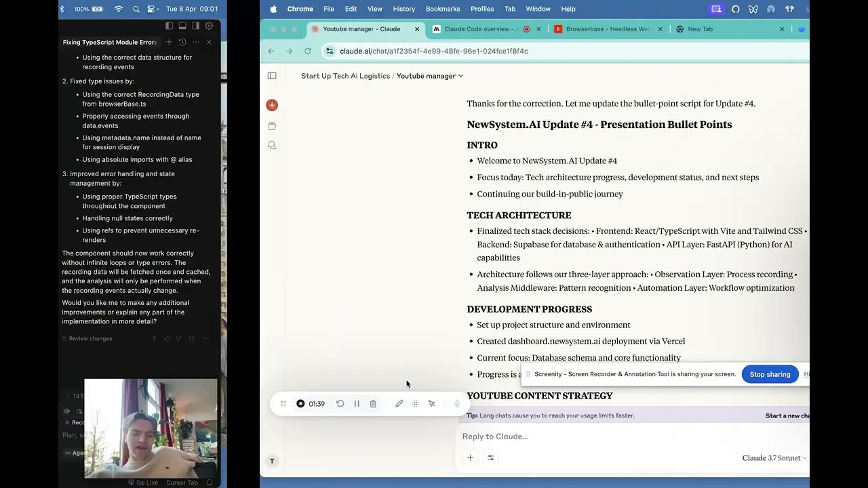Toggle secondary sidebar layout icon in Cursor

195,26
